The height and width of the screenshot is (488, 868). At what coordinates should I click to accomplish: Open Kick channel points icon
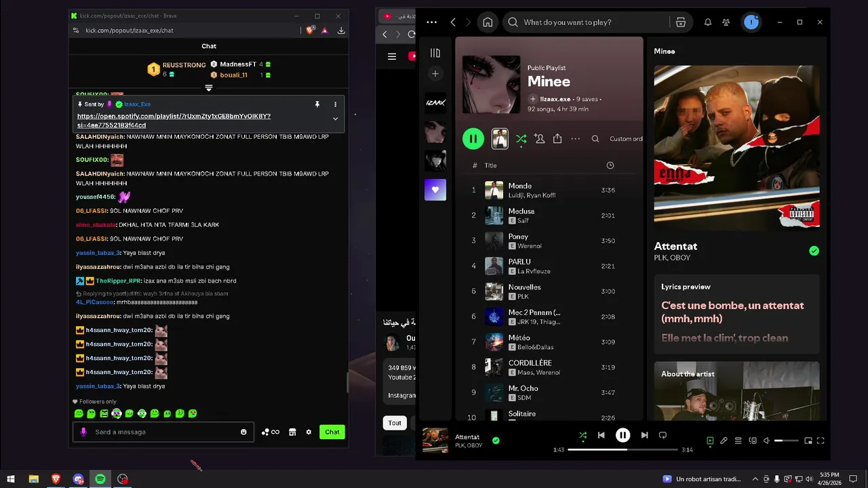271,432
